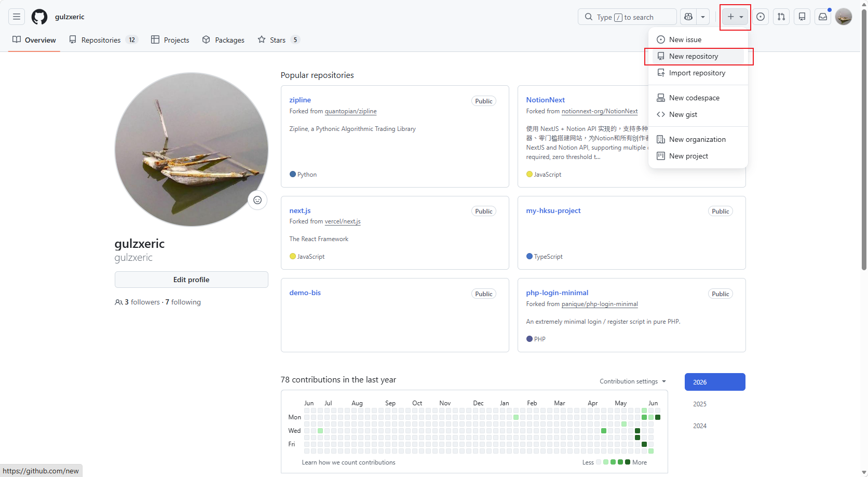Open the Repositories icon in header
This screenshot has width=868, height=477.
click(802, 17)
